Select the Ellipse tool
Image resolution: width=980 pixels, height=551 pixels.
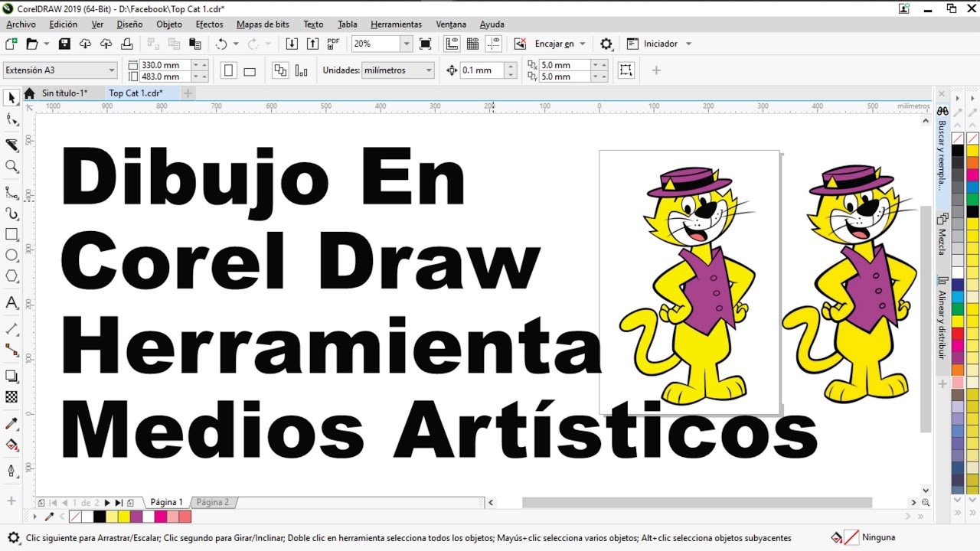[x=11, y=255]
